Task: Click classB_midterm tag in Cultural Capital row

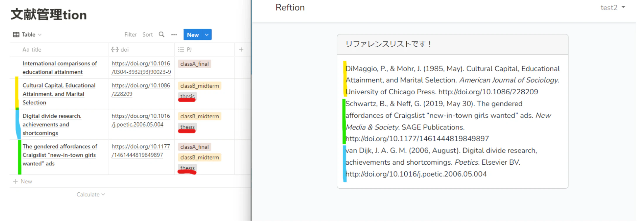Action: [x=200, y=86]
